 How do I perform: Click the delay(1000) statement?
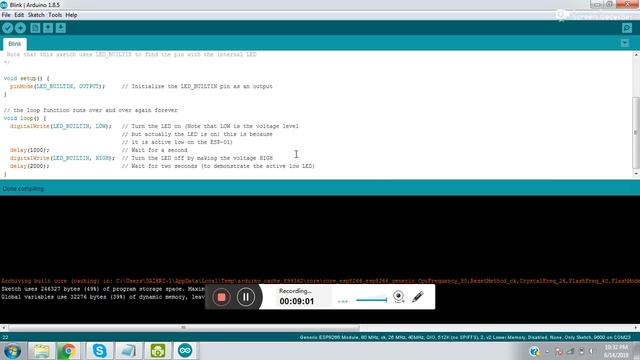tap(29, 150)
